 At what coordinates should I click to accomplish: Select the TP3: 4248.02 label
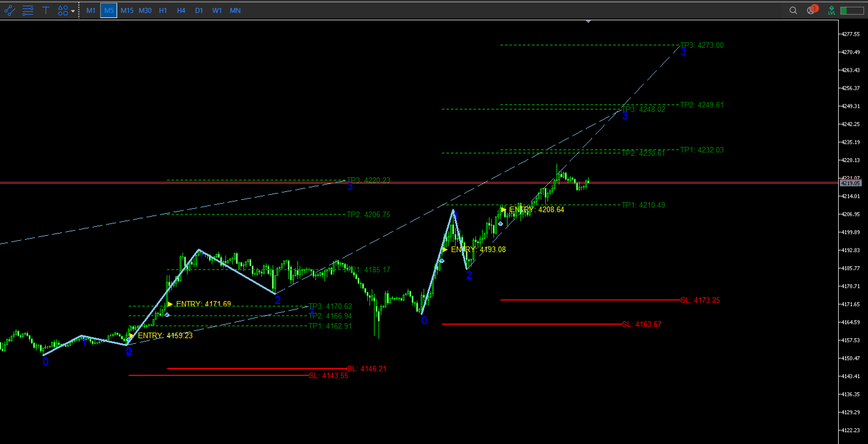click(643, 109)
